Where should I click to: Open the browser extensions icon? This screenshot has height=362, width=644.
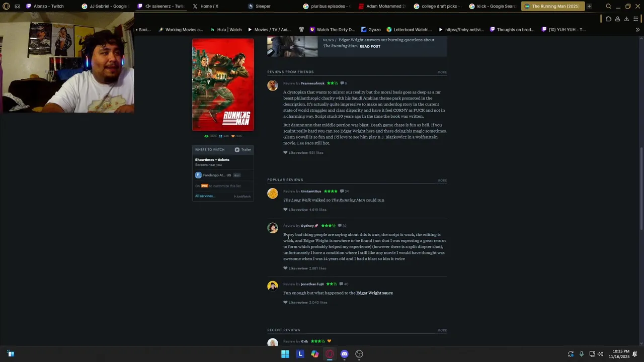click(x=608, y=19)
